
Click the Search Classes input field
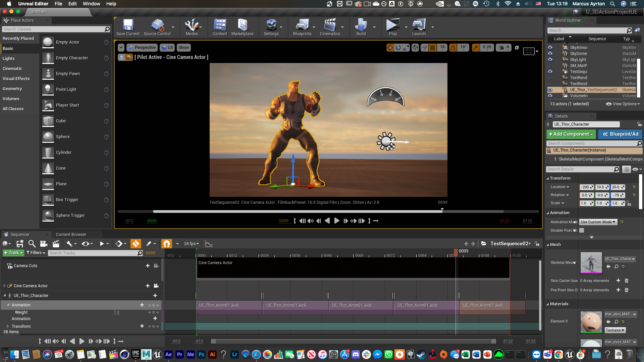(56, 29)
